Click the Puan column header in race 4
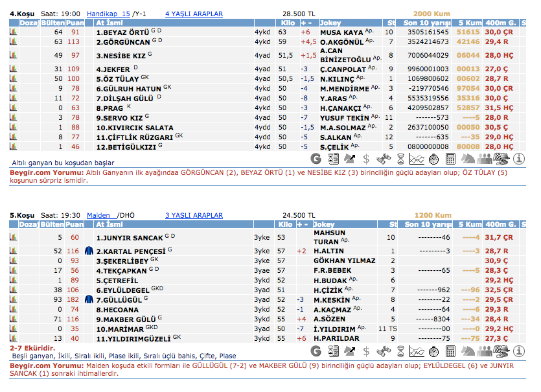The image size is (541, 392). tap(75, 23)
